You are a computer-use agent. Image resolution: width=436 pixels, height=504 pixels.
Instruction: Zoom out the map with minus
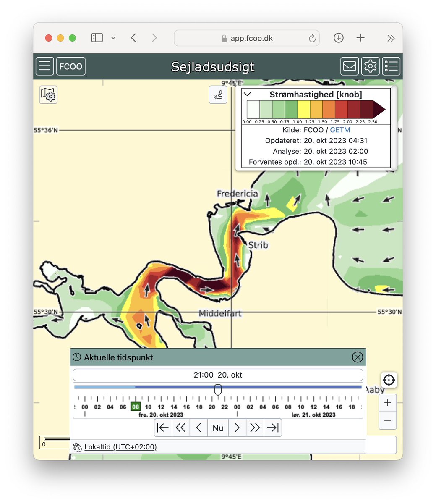388,420
